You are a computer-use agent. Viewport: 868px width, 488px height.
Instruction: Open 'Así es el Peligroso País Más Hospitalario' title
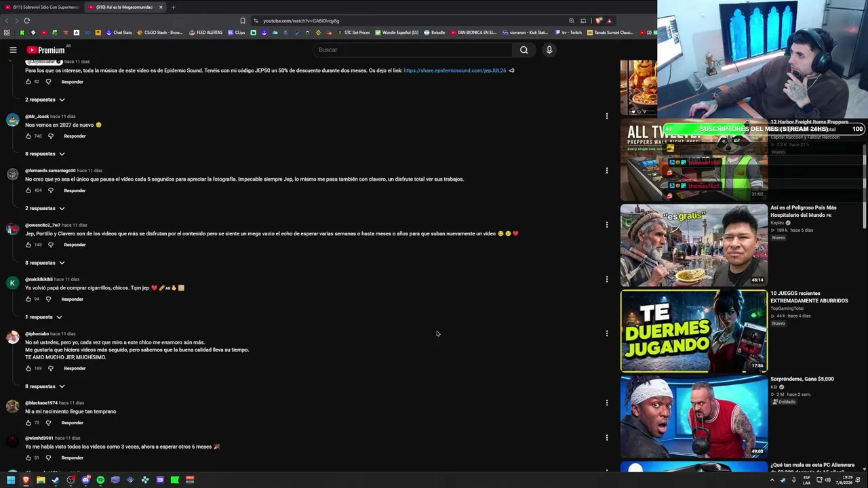tap(804, 211)
